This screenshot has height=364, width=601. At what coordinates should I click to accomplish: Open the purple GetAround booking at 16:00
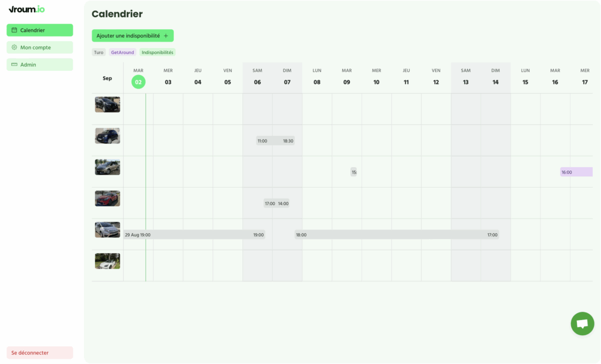point(576,172)
